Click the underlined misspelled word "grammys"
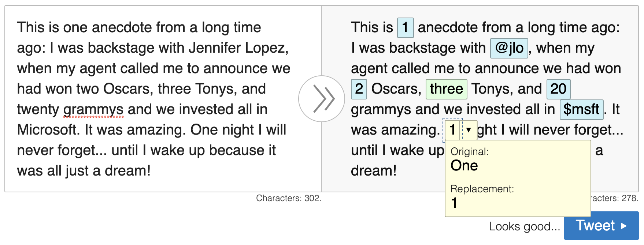This screenshot has height=245, width=644. [x=93, y=109]
